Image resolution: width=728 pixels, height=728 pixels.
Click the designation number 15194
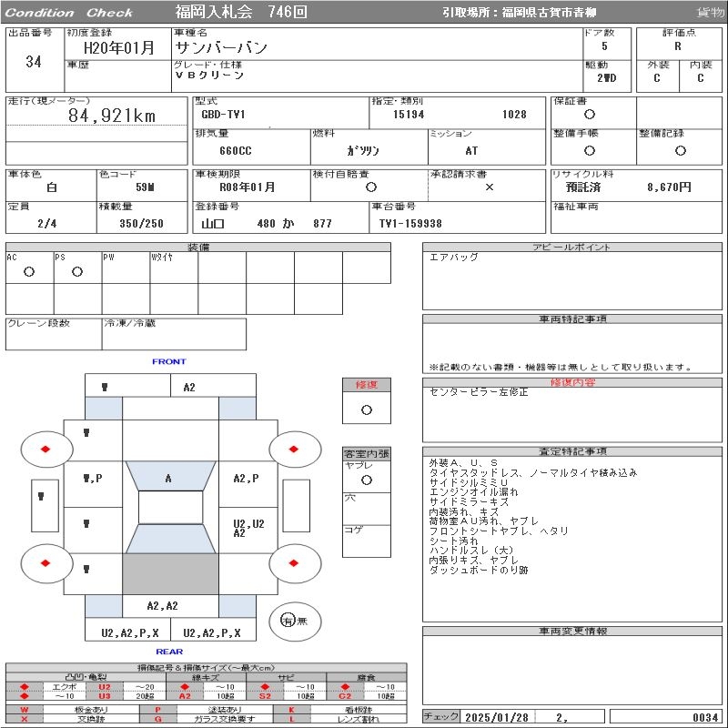pos(409,115)
